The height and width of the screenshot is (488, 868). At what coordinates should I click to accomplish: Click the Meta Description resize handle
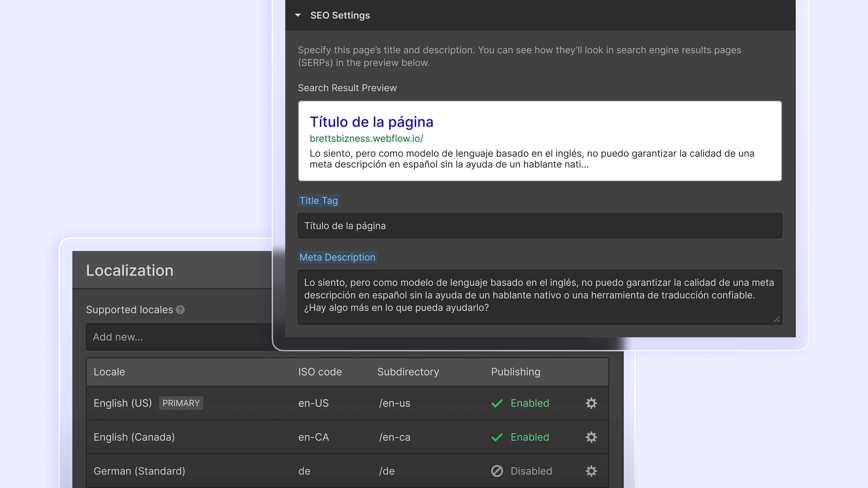coord(776,319)
